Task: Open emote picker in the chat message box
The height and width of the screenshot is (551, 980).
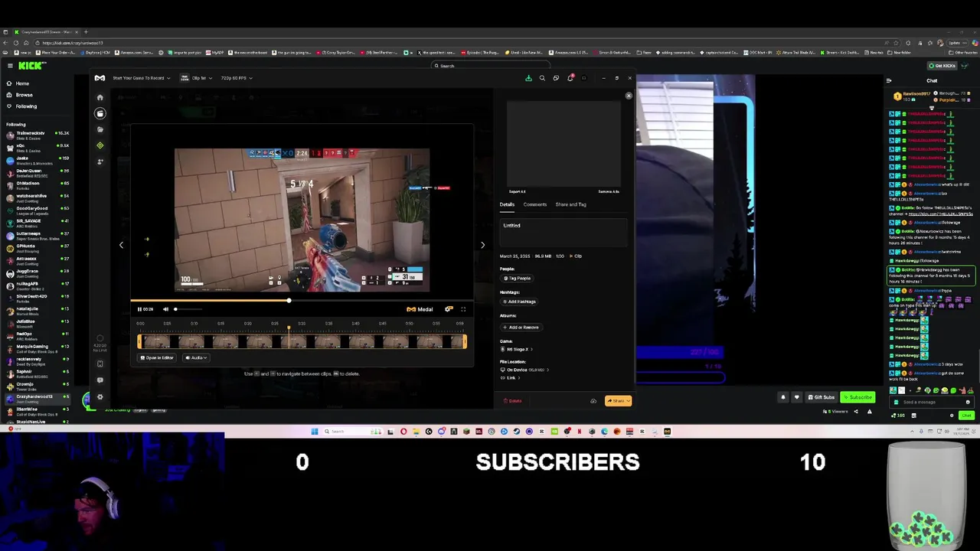Action: (968, 402)
